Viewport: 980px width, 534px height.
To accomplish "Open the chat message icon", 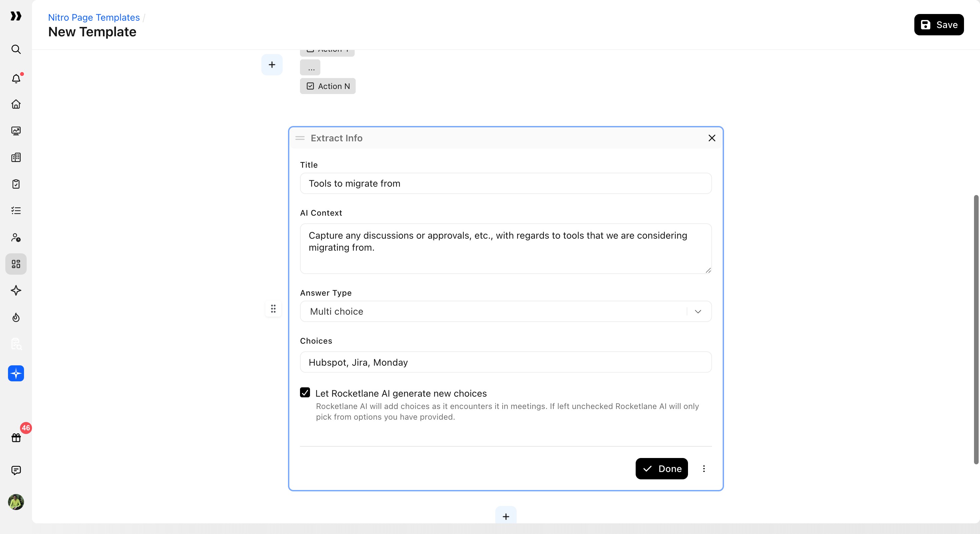I will (x=16, y=470).
